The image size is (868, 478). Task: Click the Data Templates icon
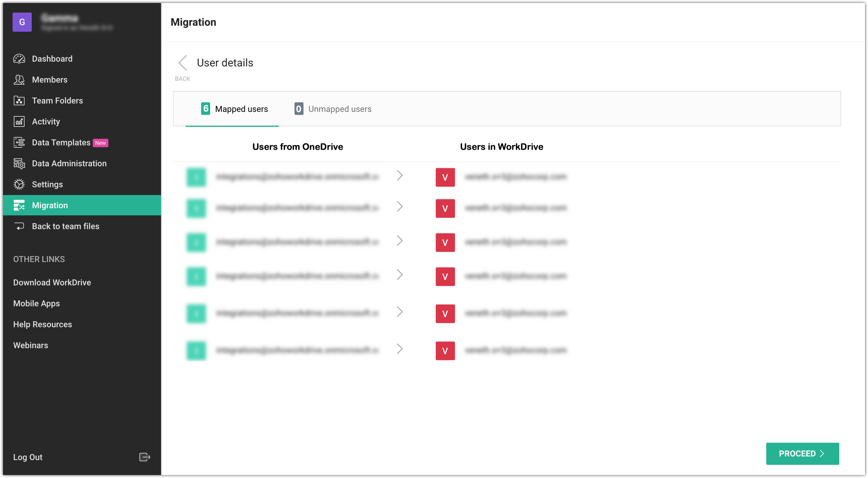[x=19, y=142]
